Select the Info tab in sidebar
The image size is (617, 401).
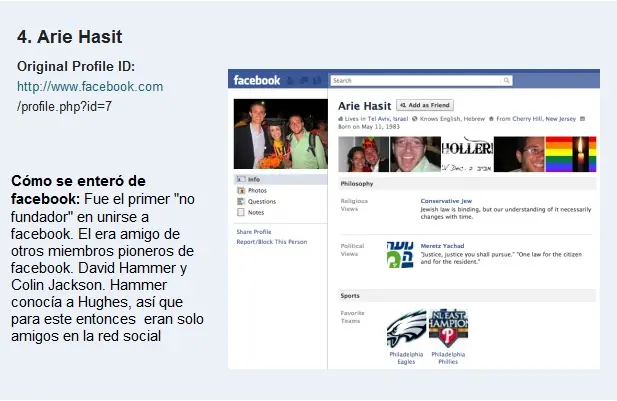[x=281, y=179]
